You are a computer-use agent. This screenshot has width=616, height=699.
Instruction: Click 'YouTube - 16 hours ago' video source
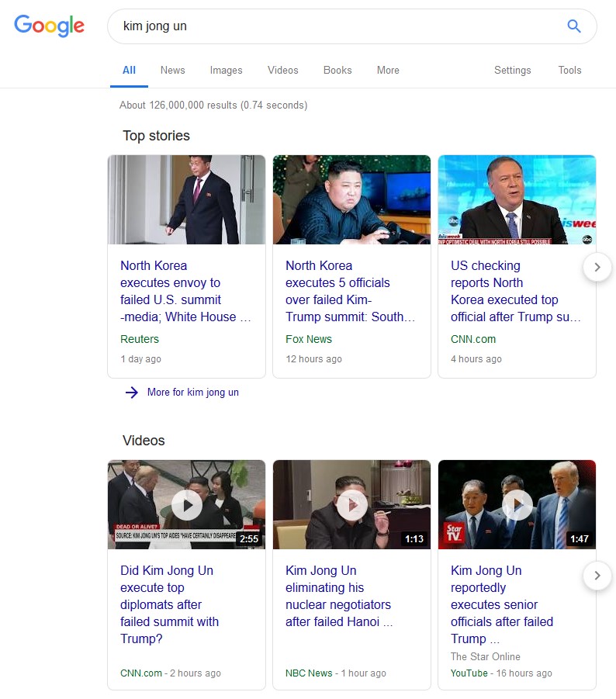501,673
